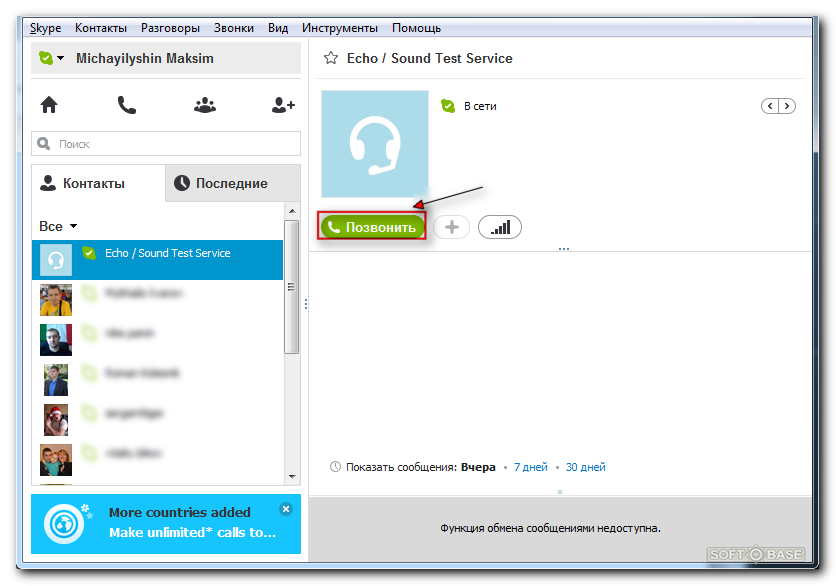This screenshot has height=586, width=836.
Task: Click the small Echo avatar in contact list
Action: click(56, 260)
